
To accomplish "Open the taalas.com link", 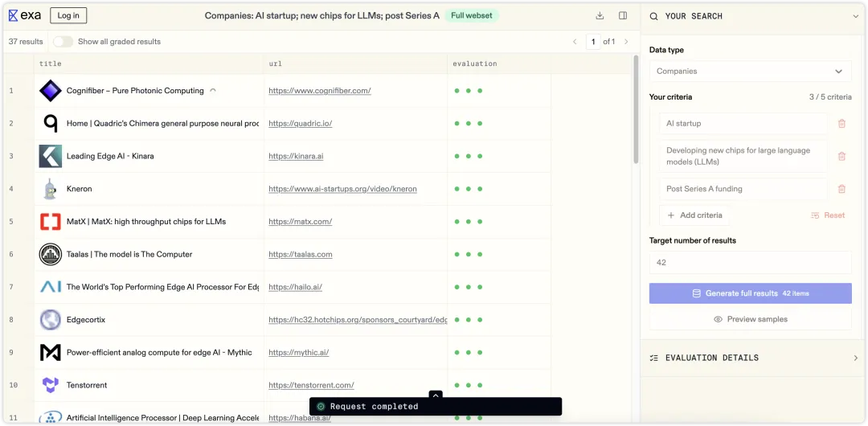I will tap(300, 254).
